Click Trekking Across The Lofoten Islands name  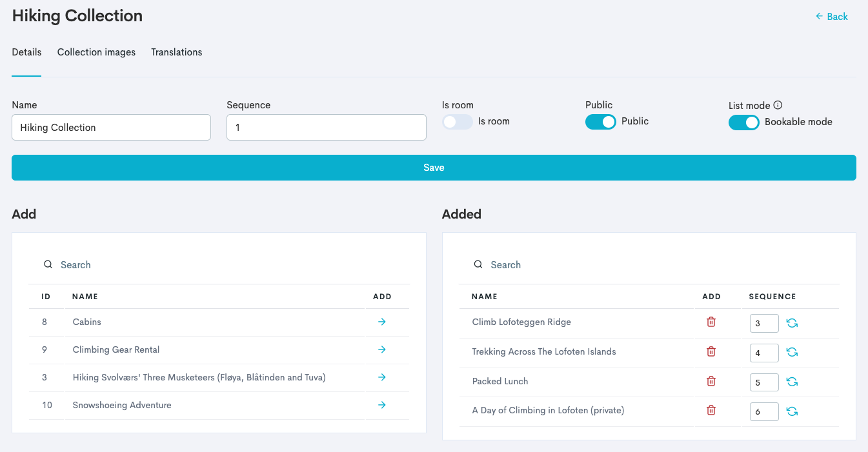(x=544, y=351)
